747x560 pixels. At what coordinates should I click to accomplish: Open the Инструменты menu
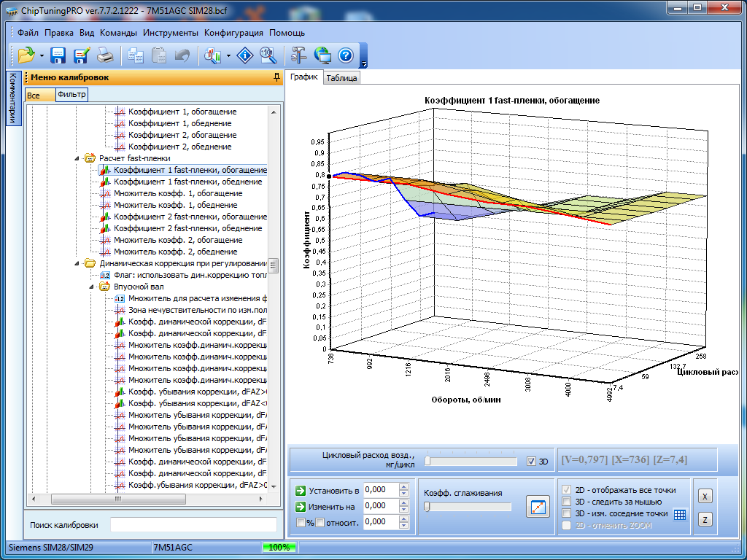click(170, 33)
